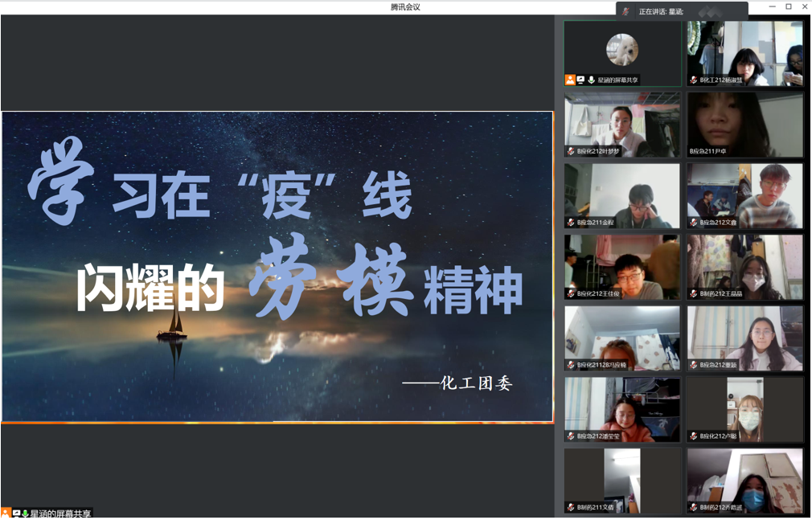
Task: Click muted mic icon beside B应化212王佳俊
Action: tap(571, 294)
